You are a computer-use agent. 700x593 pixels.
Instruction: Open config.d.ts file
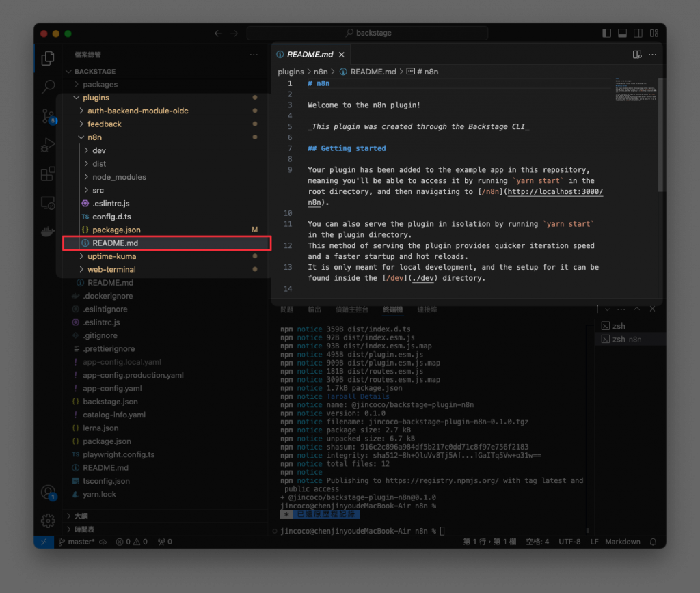click(x=167, y=217)
